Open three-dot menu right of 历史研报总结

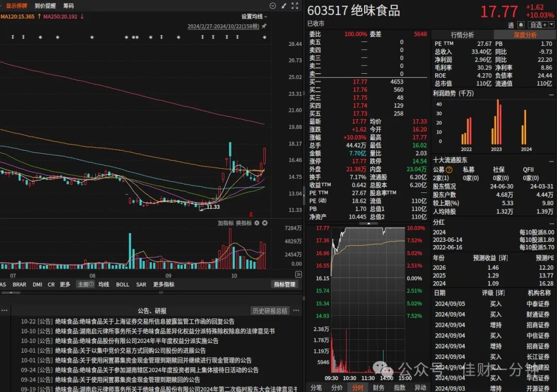click(296, 311)
